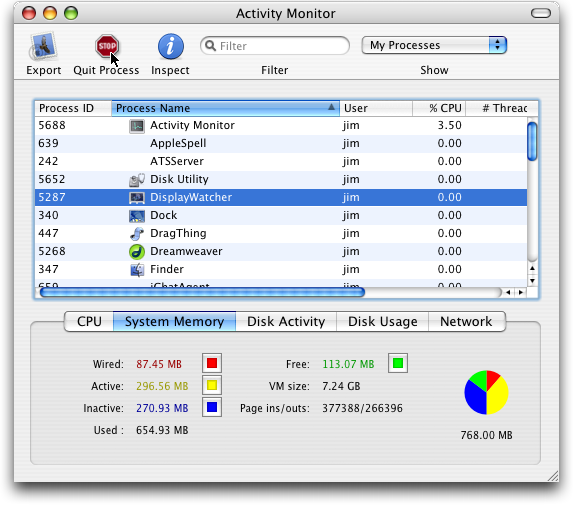573x505 pixels.
Task: Click the Dreamweaver process icon
Action: click(x=137, y=251)
